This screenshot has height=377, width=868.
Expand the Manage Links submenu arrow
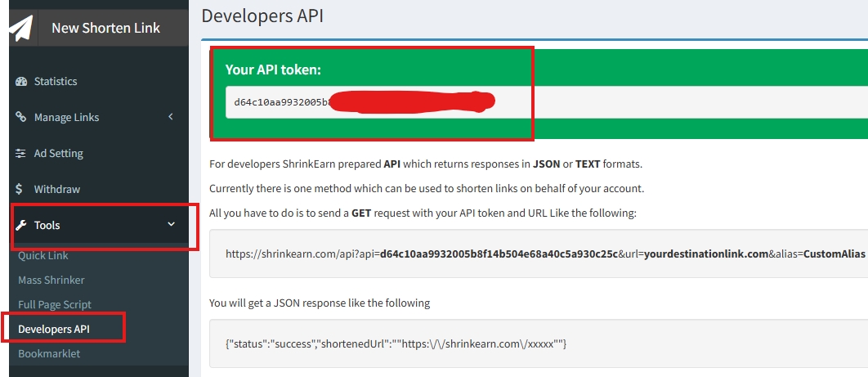[171, 117]
